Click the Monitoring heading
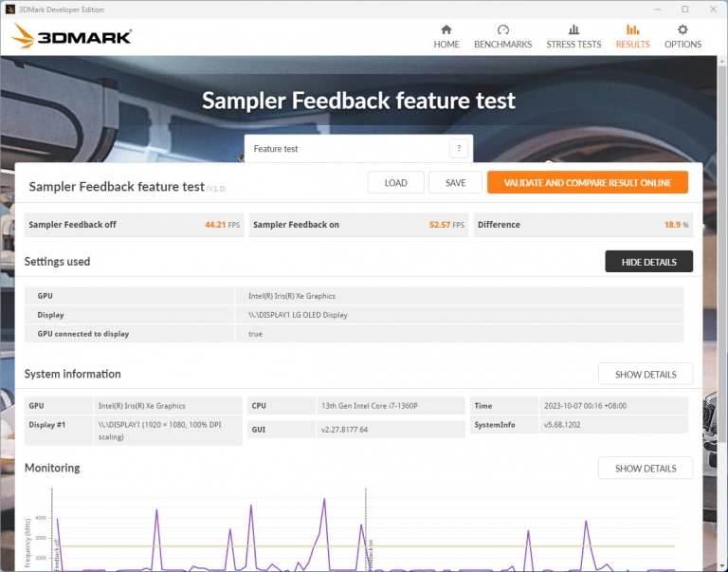Screen dimensions: 728x572 click(52, 468)
